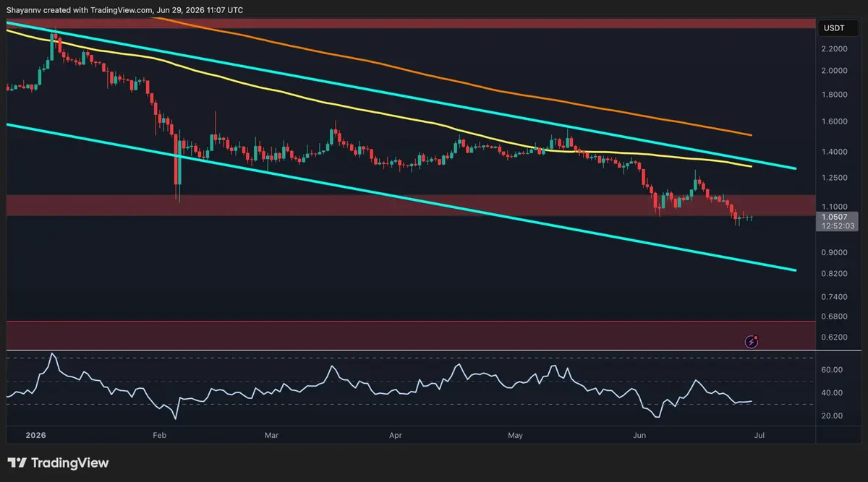This screenshot has width=868, height=482.
Task: Click the Feb time axis label
Action: (x=159, y=436)
